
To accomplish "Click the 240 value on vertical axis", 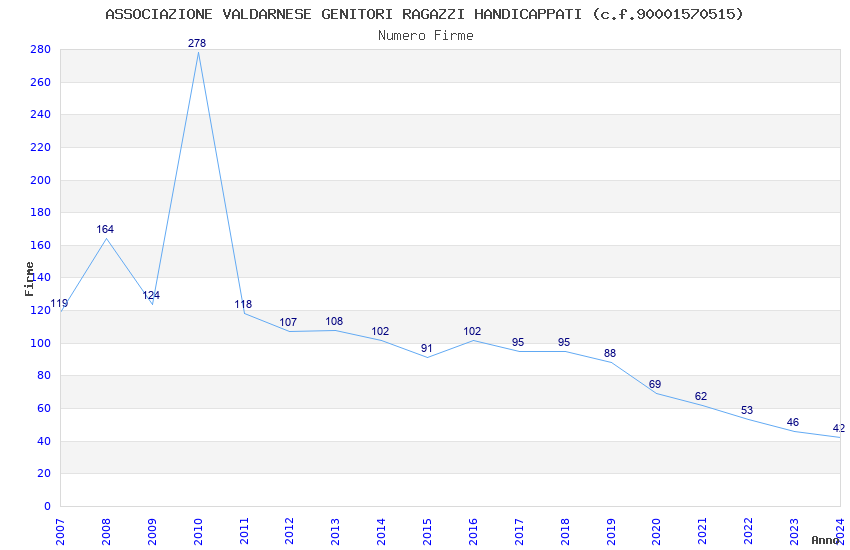I will coord(41,114).
